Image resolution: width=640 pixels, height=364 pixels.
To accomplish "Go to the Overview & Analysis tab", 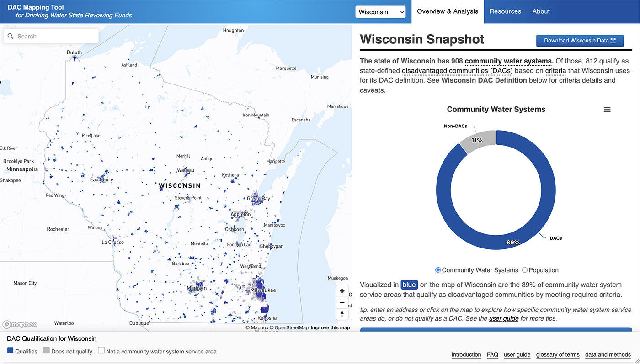I will tap(448, 11).
